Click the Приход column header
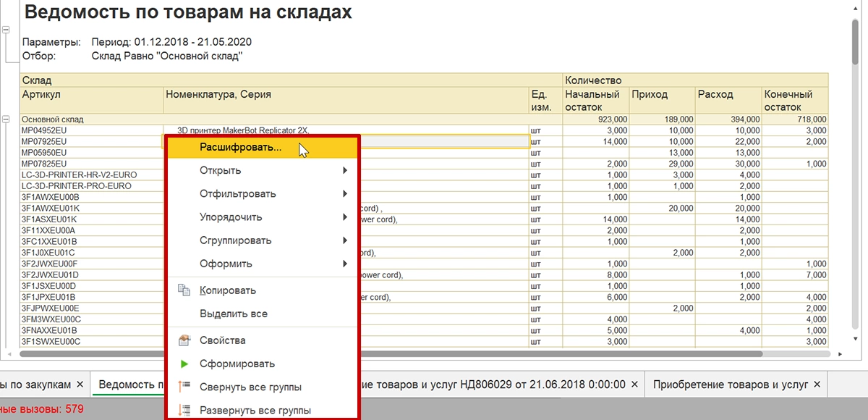 tap(662, 100)
